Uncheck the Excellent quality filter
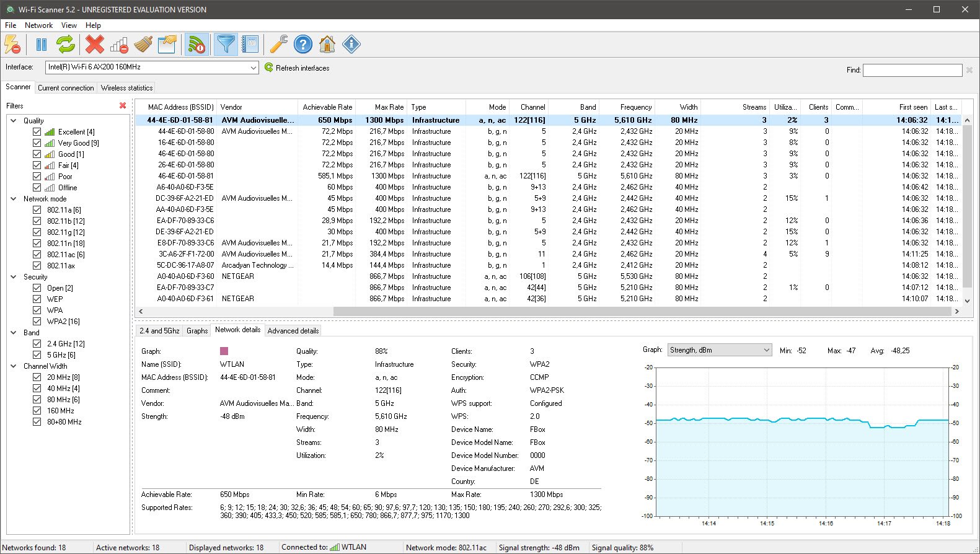This screenshot has height=554, width=980. (x=37, y=132)
